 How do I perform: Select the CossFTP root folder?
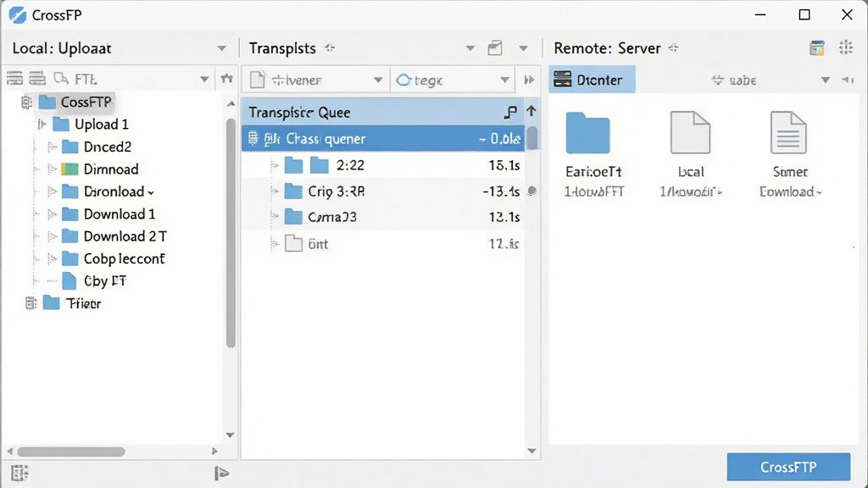[77, 102]
